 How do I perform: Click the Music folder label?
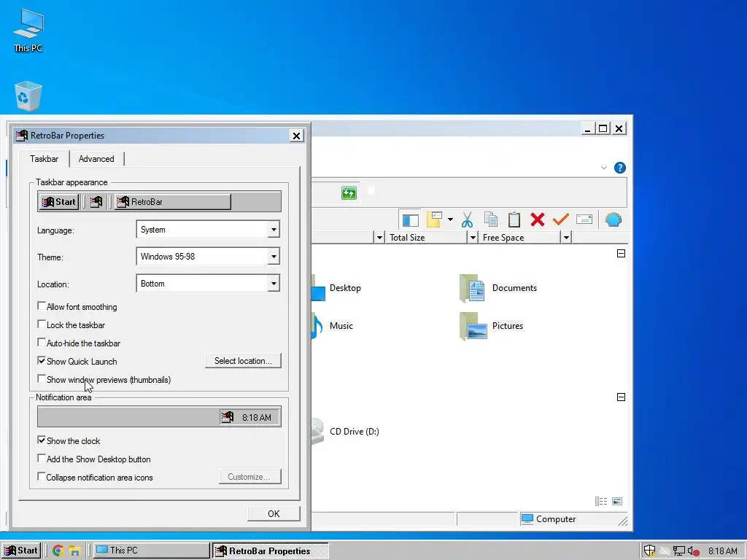341,326
